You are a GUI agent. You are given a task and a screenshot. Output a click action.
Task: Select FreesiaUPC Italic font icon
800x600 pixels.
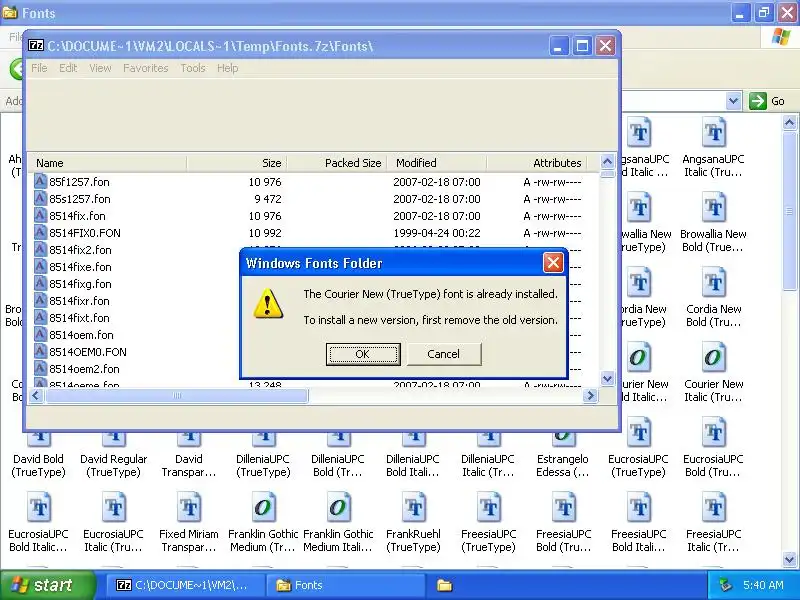(713, 508)
